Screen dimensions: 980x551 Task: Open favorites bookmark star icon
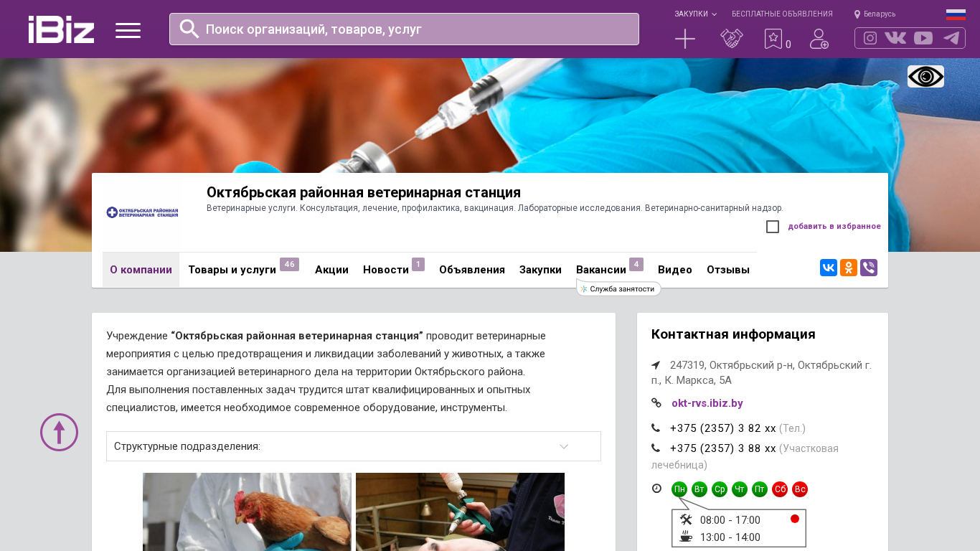(773, 39)
